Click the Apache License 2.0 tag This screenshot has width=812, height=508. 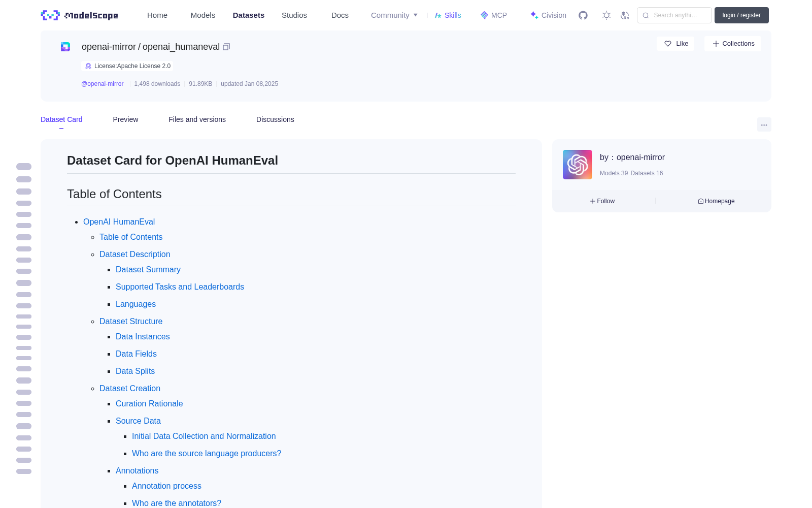(x=127, y=66)
